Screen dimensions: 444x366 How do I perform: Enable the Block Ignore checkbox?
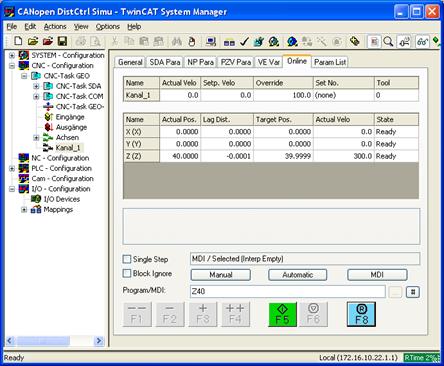coord(127,273)
